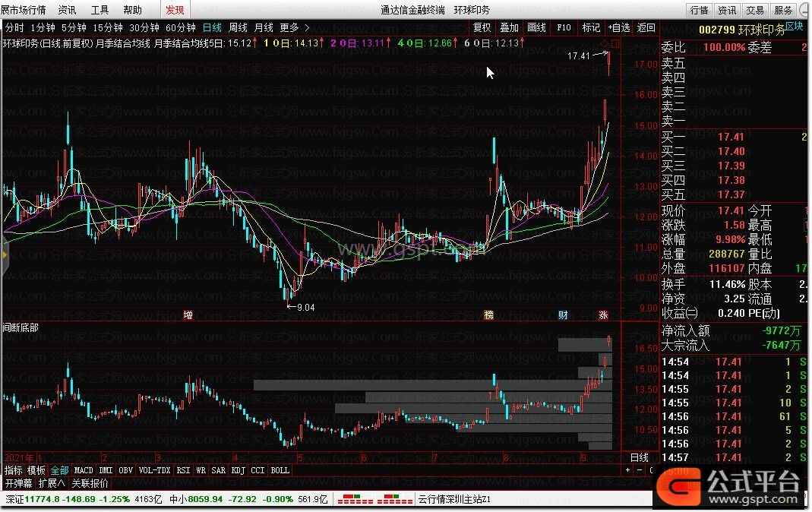
Task: Click the 涨 event marker on the chart
Action: tap(603, 314)
